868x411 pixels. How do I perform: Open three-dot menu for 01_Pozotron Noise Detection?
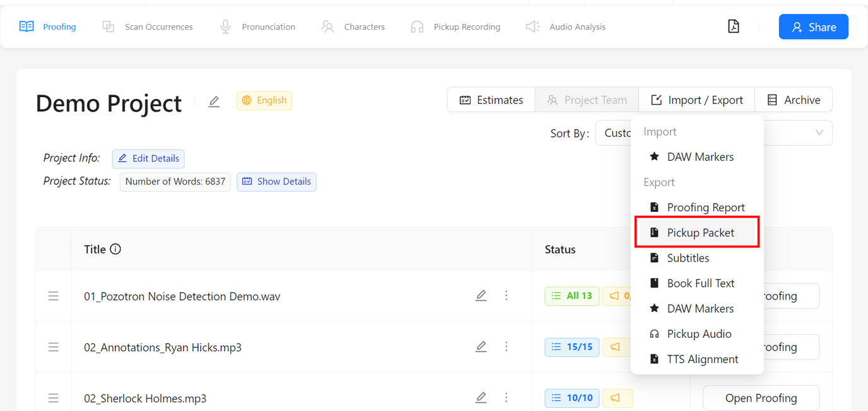pyautogui.click(x=506, y=296)
